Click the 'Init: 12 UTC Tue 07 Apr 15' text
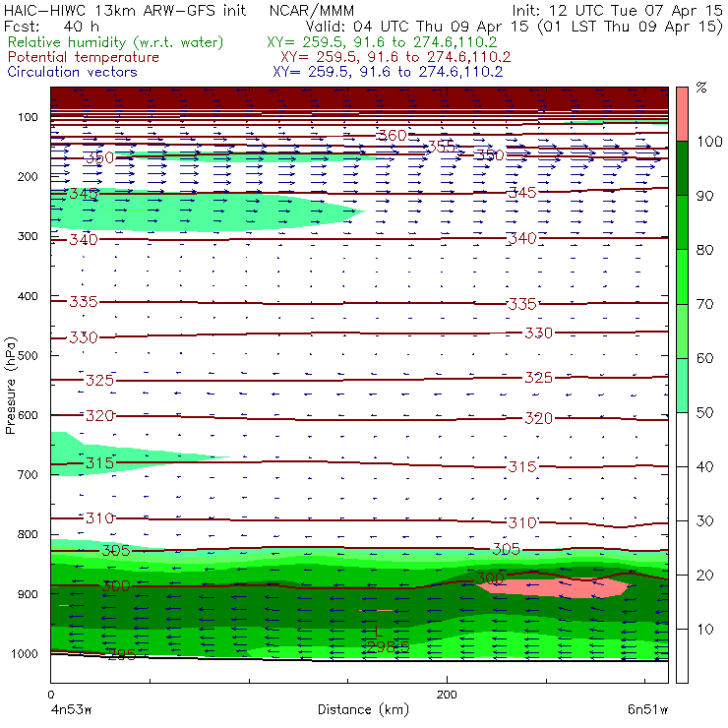 pyautogui.click(x=617, y=10)
